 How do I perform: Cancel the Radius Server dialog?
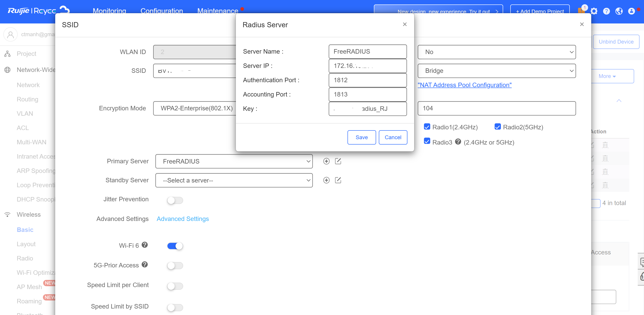coord(393,137)
